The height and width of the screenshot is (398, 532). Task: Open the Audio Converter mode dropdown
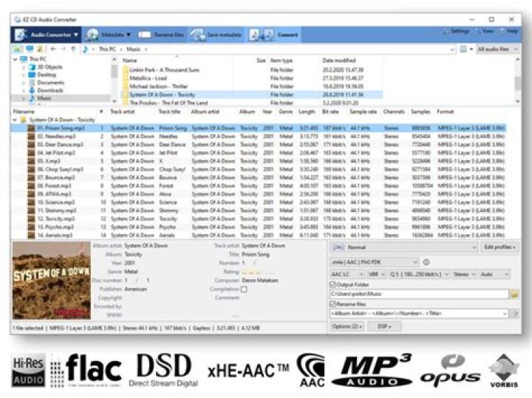click(x=47, y=35)
